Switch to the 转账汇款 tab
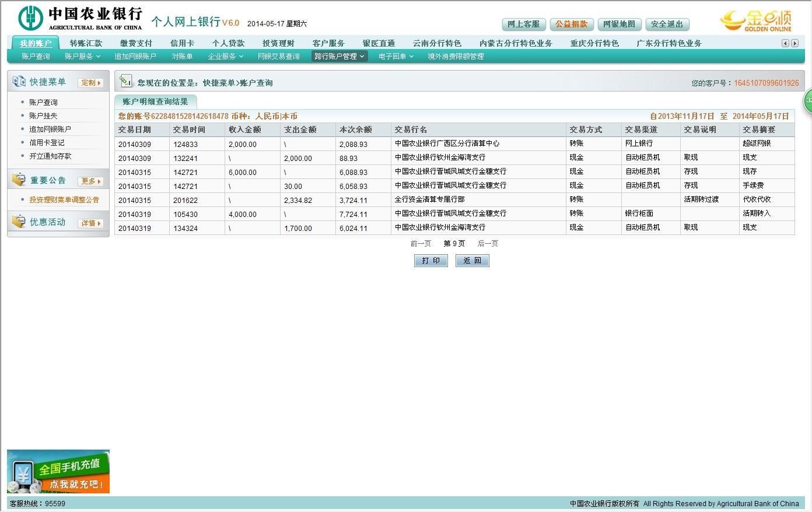Image resolution: width=812 pixels, height=512 pixels. coord(86,43)
